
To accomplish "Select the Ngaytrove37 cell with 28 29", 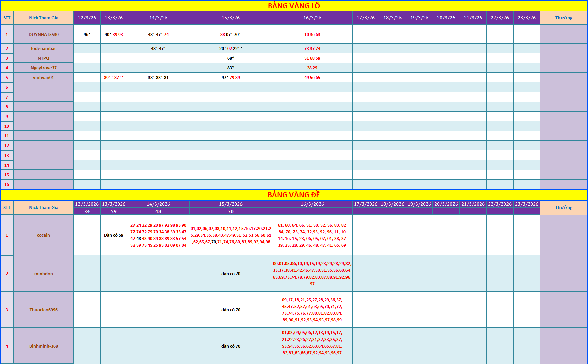I will pos(312,68).
